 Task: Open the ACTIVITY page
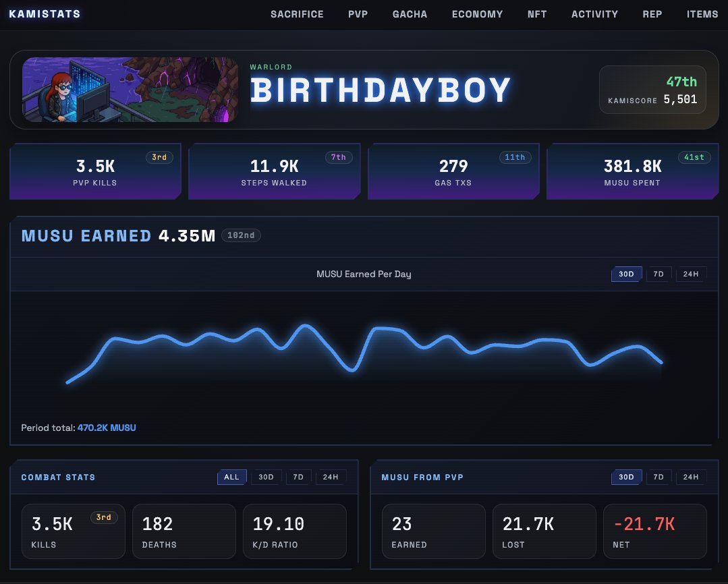click(594, 13)
